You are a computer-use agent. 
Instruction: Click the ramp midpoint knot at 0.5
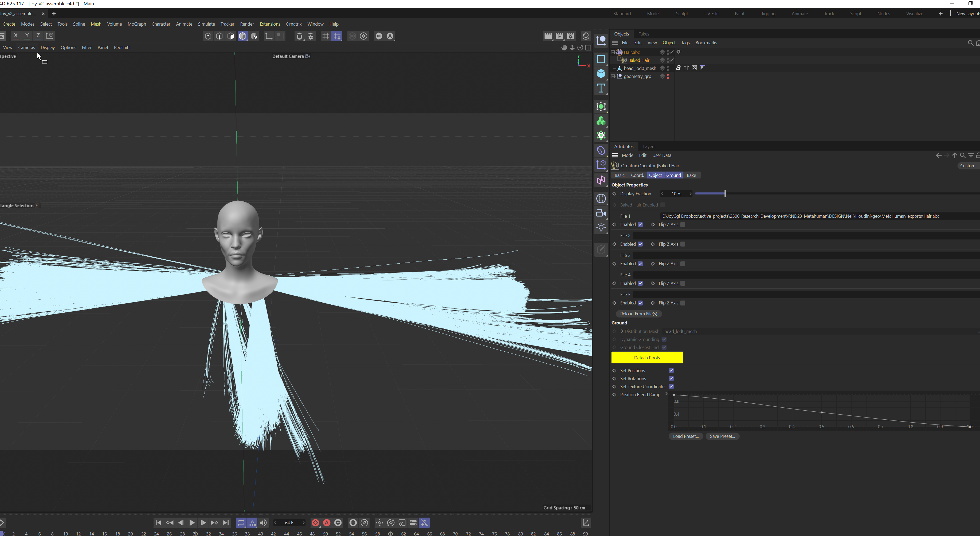(x=822, y=412)
